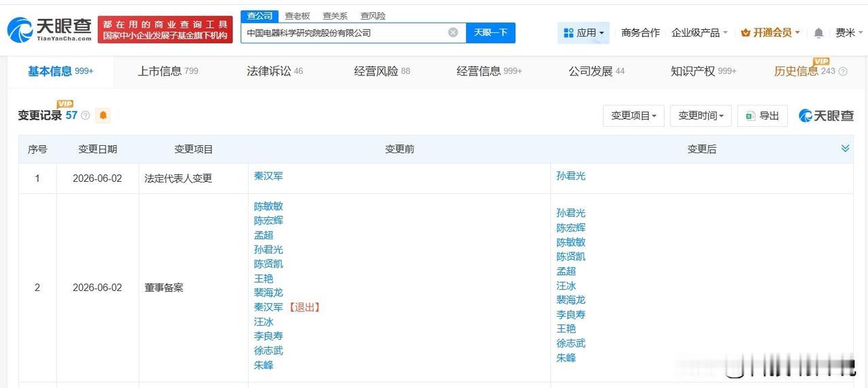This screenshot has width=868, height=388.
Task: Open 孟超 link in 变更前 column
Action: (x=264, y=235)
